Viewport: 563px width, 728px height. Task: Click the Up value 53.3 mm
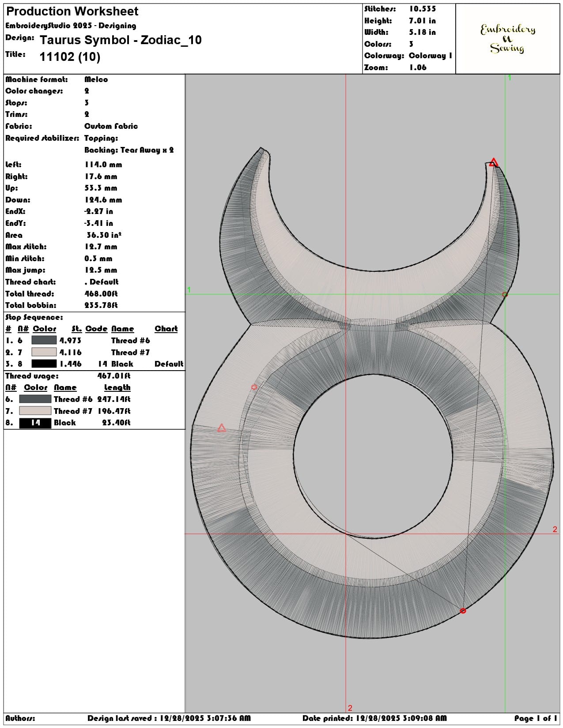101,188
